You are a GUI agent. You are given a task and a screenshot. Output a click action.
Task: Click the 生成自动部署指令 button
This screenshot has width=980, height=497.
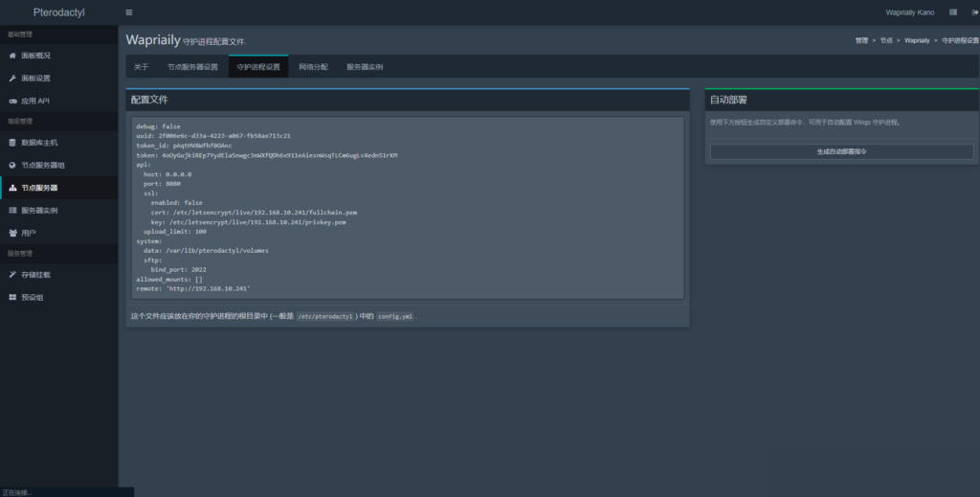[x=841, y=151]
